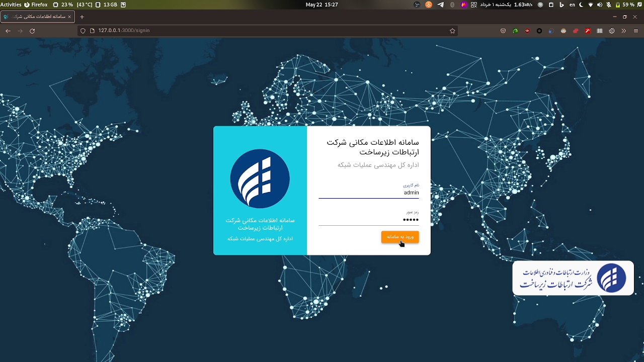
Task: Bookmark this page with the star icon
Action: pyautogui.click(x=452, y=31)
